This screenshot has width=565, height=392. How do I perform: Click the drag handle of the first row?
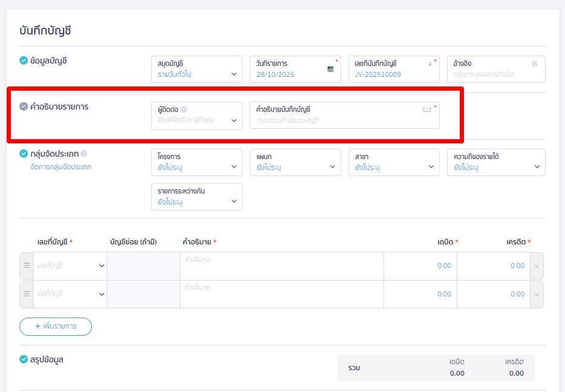[27, 266]
